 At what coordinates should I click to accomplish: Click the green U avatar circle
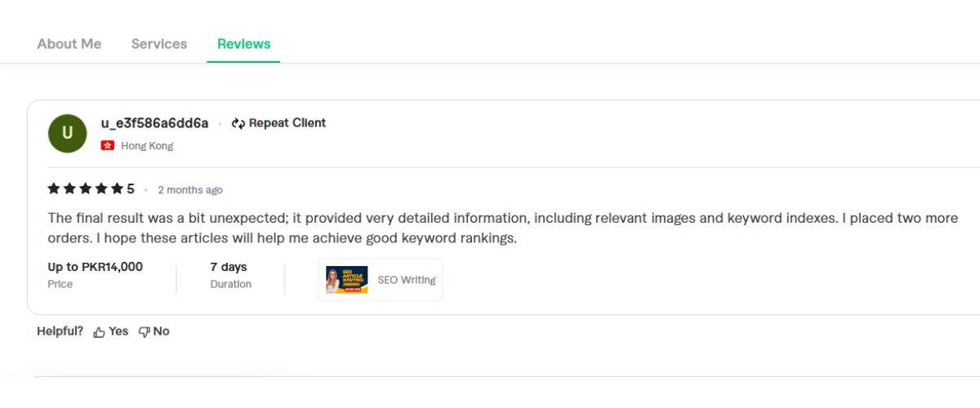click(68, 134)
